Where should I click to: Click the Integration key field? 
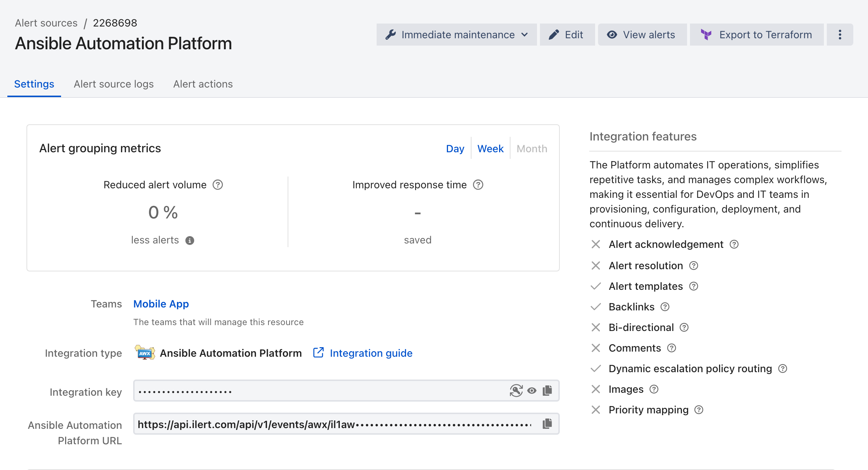(x=346, y=391)
